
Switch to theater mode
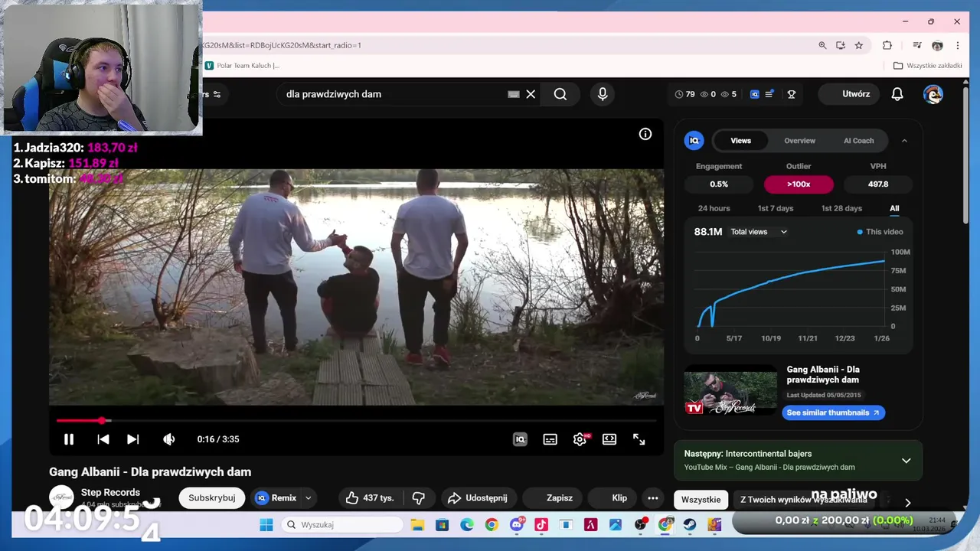[x=609, y=439]
